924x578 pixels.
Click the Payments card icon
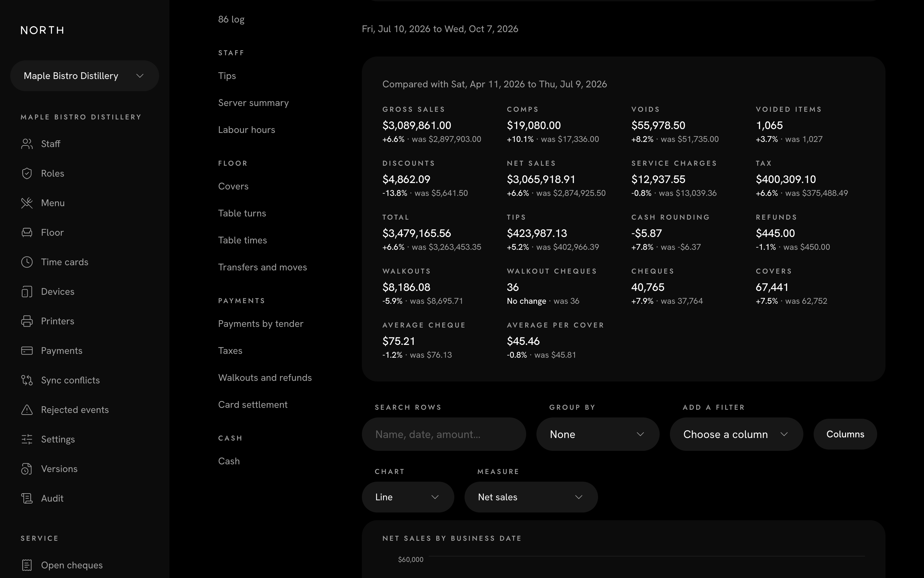27,351
